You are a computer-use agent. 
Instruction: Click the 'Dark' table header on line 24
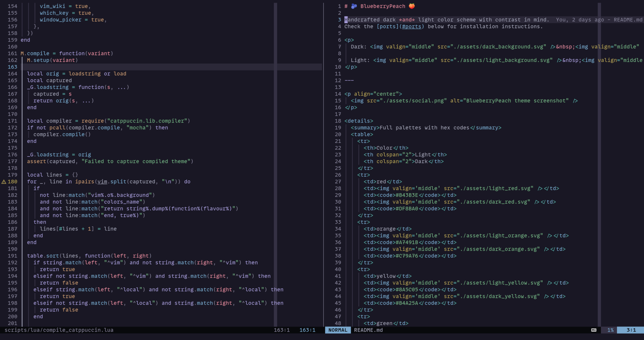[x=421, y=161]
